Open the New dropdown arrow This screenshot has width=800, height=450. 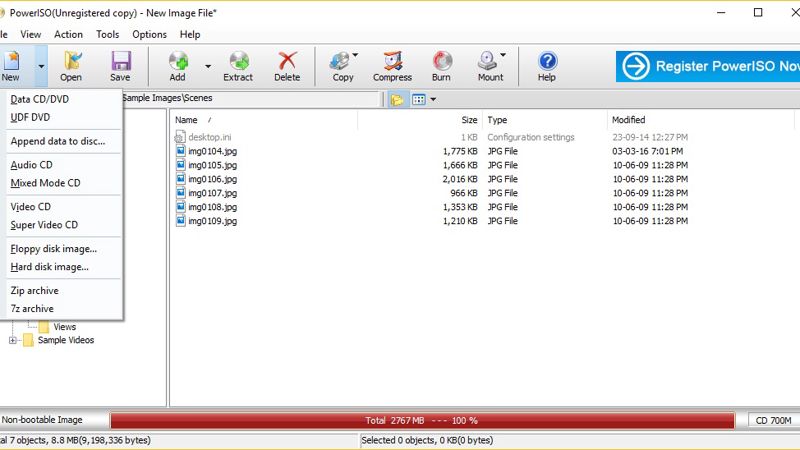click(41, 66)
